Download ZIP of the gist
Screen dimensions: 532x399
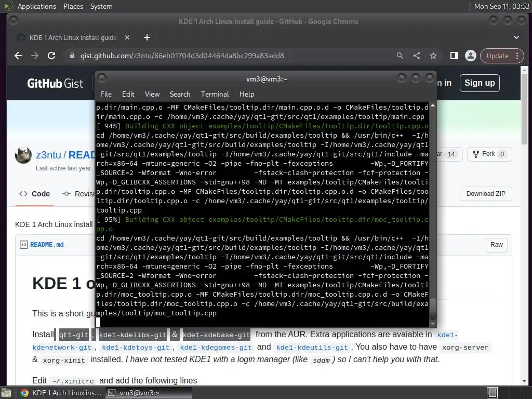pos(486,194)
